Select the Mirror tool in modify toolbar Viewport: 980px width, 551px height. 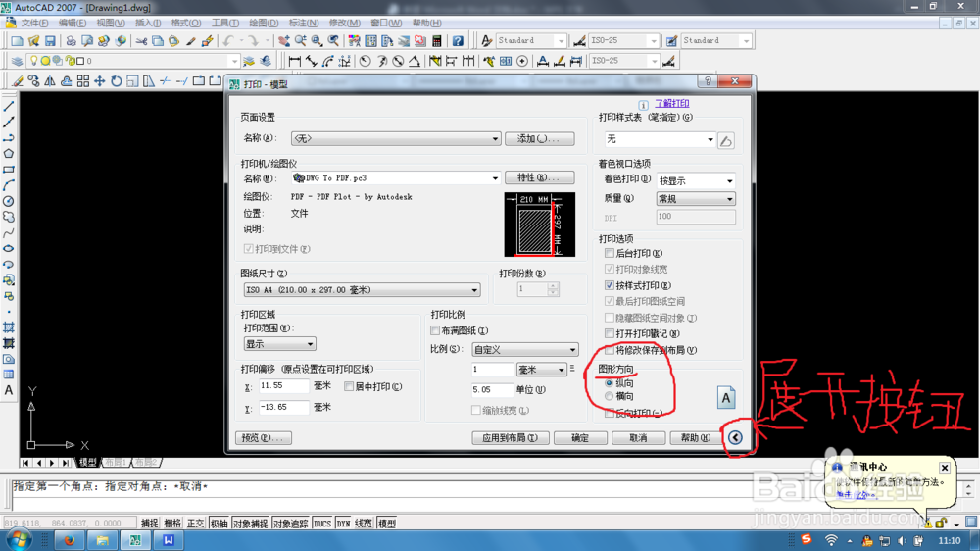(x=50, y=81)
